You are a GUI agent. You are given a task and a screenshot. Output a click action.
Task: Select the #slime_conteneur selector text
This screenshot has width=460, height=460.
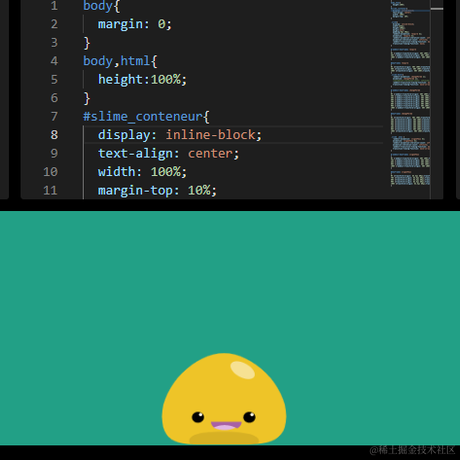coord(143,117)
